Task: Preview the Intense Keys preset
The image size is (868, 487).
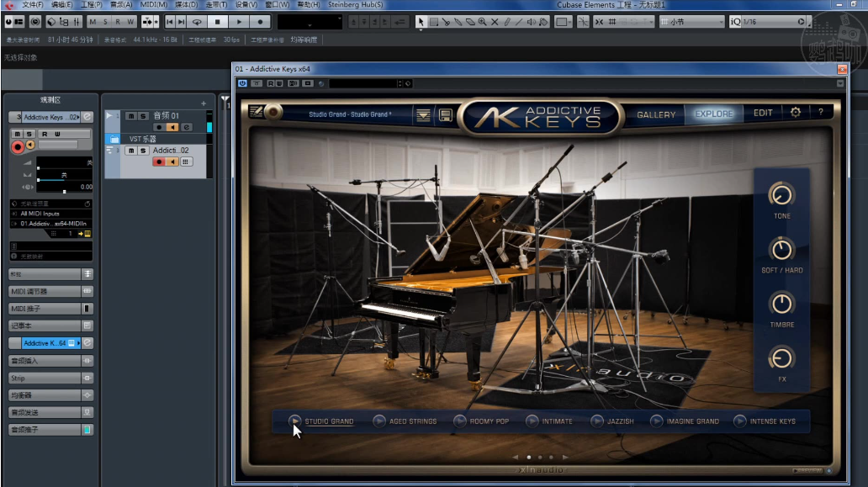Action: [739, 421]
